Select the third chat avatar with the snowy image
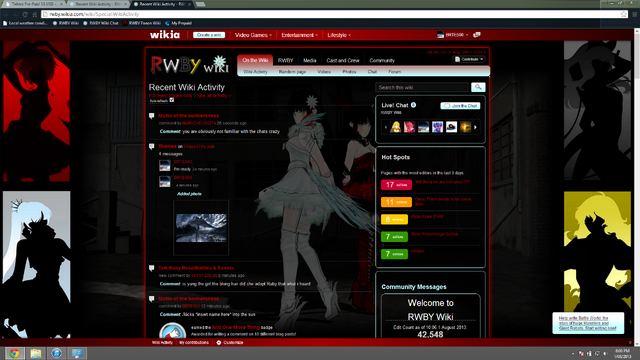This screenshot has width=640, height=360. [x=423, y=127]
